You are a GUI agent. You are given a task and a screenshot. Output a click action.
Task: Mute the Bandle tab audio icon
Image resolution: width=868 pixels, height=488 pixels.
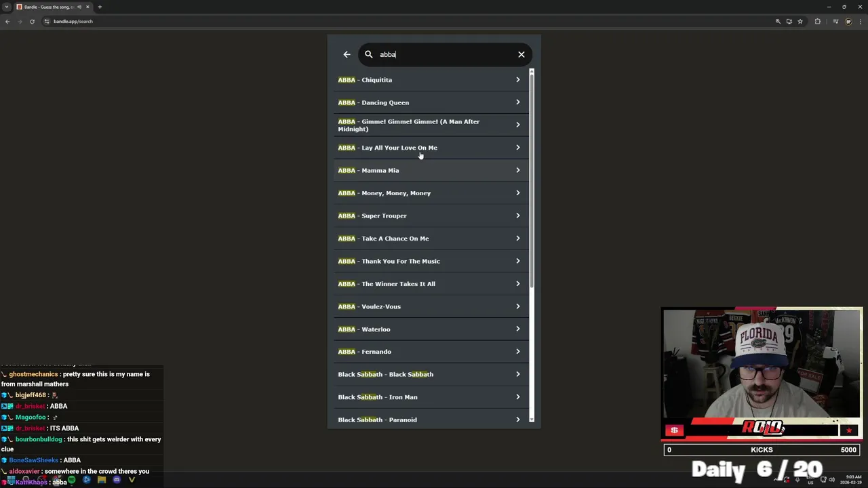click(79, 7)
